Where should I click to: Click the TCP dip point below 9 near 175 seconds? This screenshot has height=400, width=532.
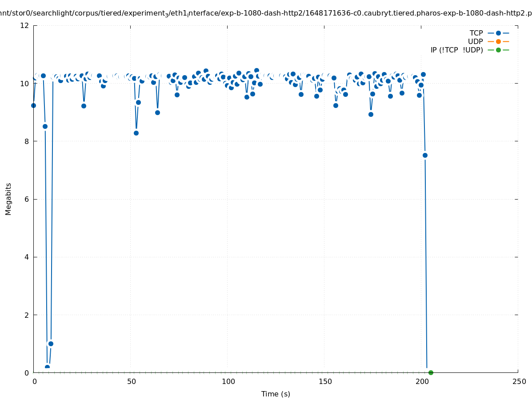tap(371, 114)
